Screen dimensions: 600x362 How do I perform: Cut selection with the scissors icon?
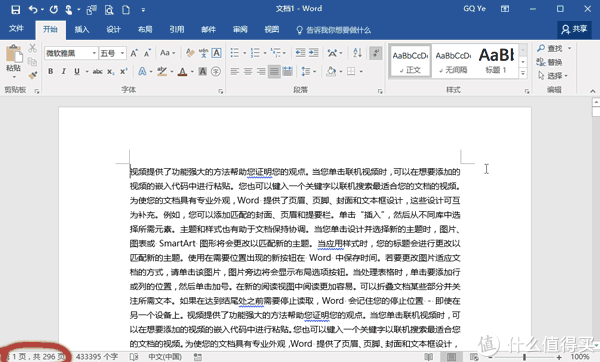point(33,48)
